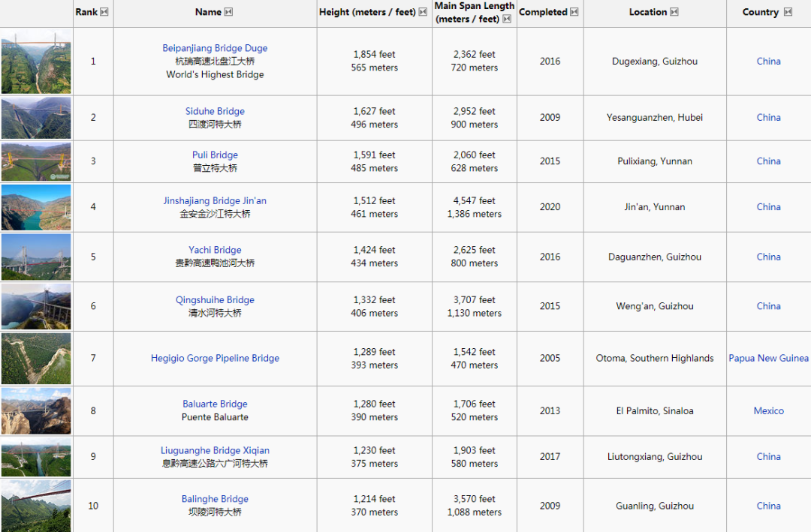Open Yachi Bridge link
This screenshot has width=811, height=532.
pos(215,250)
